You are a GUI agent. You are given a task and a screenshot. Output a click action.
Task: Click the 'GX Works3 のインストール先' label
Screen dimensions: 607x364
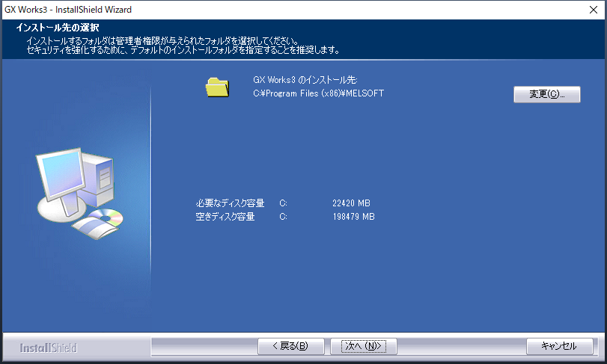[x=317, y=80]
